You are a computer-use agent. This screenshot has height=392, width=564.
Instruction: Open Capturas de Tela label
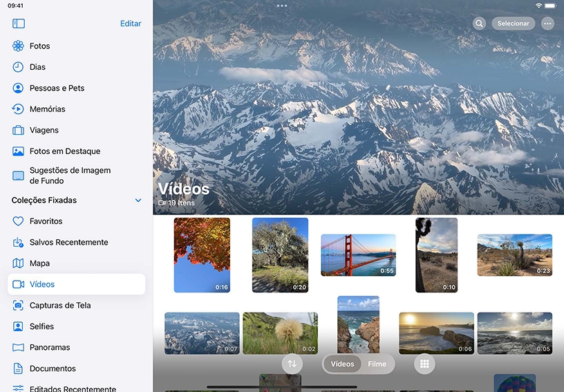coord(60,306)
